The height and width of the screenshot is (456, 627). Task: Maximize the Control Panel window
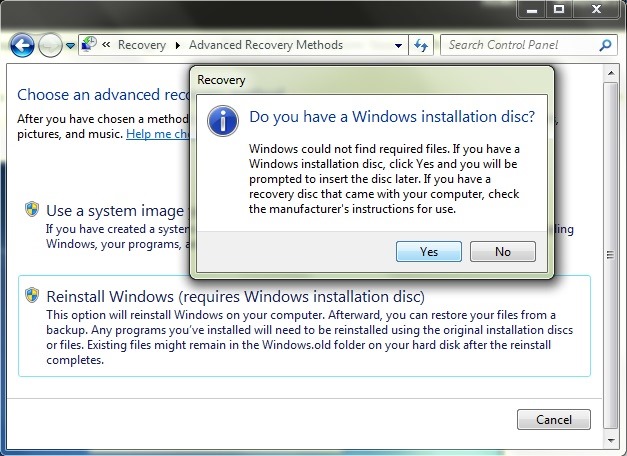pyautogui.click(x=559, y=10)
